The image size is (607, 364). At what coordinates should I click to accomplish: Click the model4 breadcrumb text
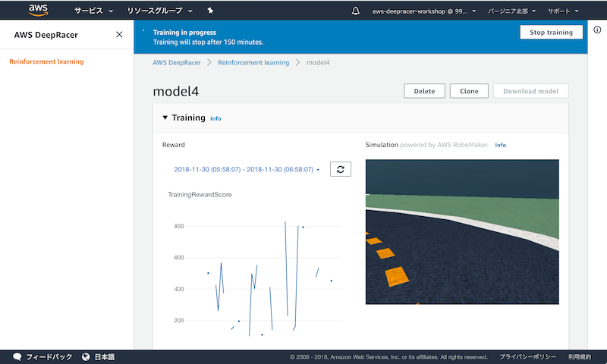318,62
